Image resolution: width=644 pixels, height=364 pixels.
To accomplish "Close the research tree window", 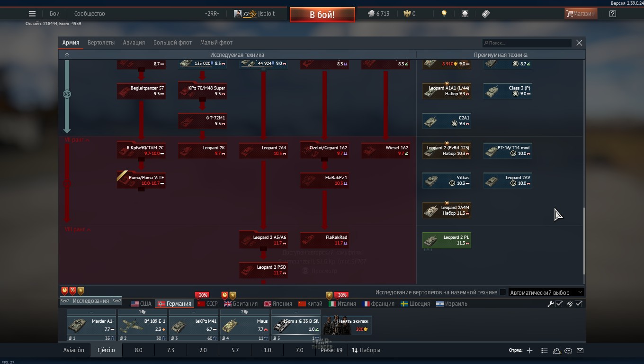I will pyautogui.click(x=579, y=43).
